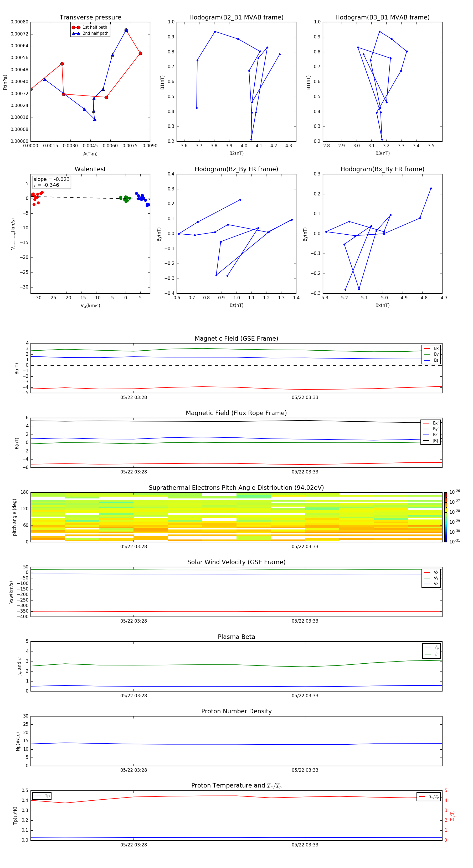Click Bz' legend entry in Flux Rope panel
Screen dimensions: 473x868
click(x=431, y=435)
